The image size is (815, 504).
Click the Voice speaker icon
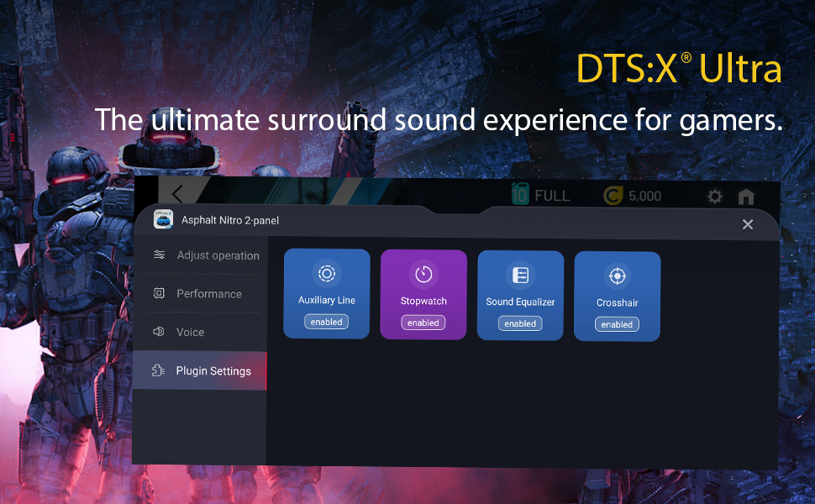coord(159,332)
